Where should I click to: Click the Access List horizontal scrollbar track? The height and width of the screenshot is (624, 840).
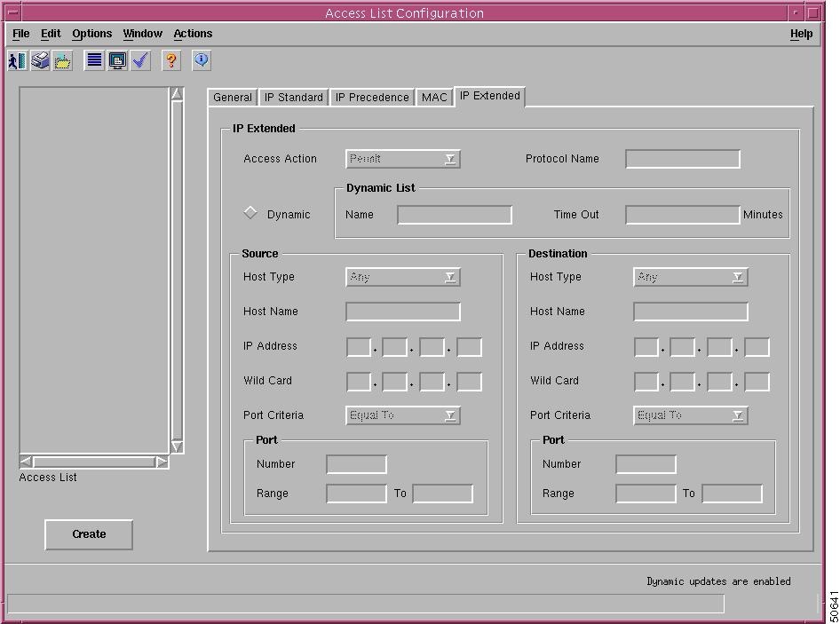(94, 462)
